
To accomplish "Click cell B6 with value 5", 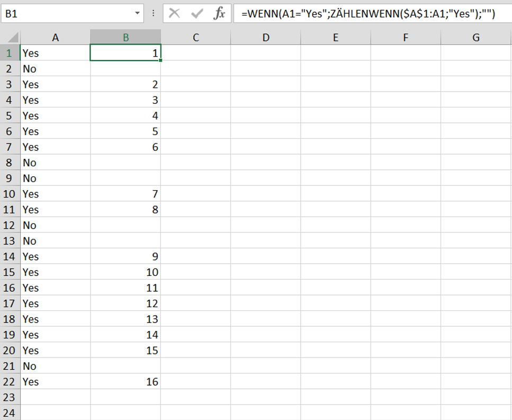I will [x=125, y=131].
